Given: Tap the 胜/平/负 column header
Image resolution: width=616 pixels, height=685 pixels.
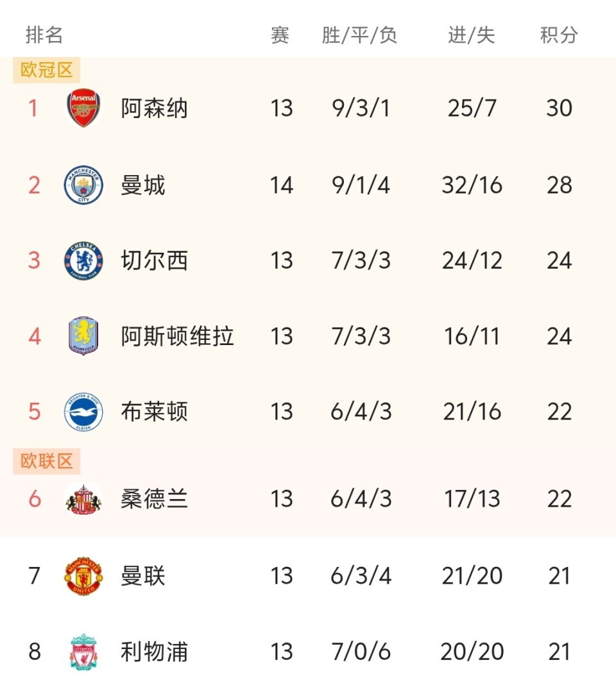Looking at the screenshot, I should coord(359,35).
